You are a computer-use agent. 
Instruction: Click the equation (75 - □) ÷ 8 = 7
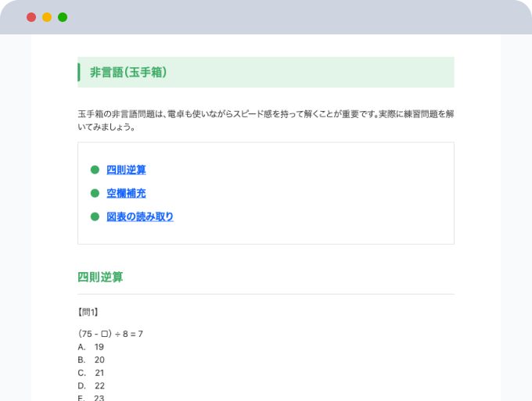point(110,334)
